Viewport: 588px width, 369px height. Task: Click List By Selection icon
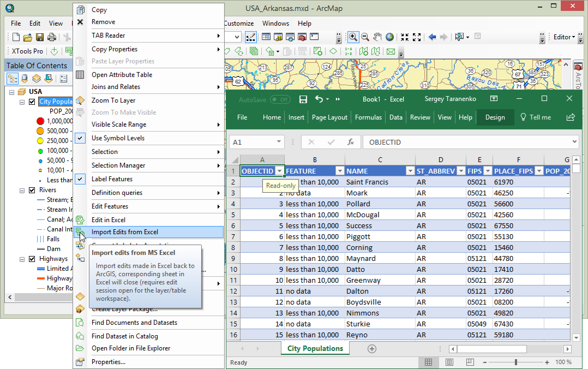(x=49, y=79)
